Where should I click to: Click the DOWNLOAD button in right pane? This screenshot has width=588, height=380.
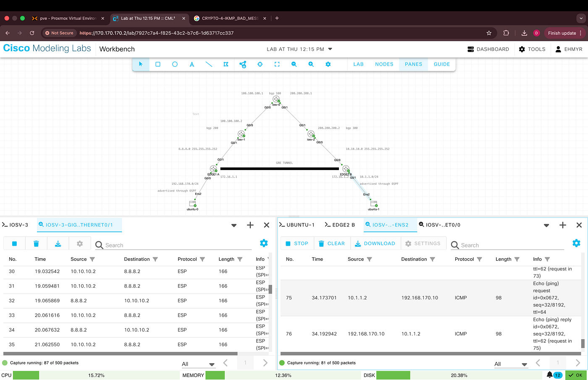coord(375,244)
